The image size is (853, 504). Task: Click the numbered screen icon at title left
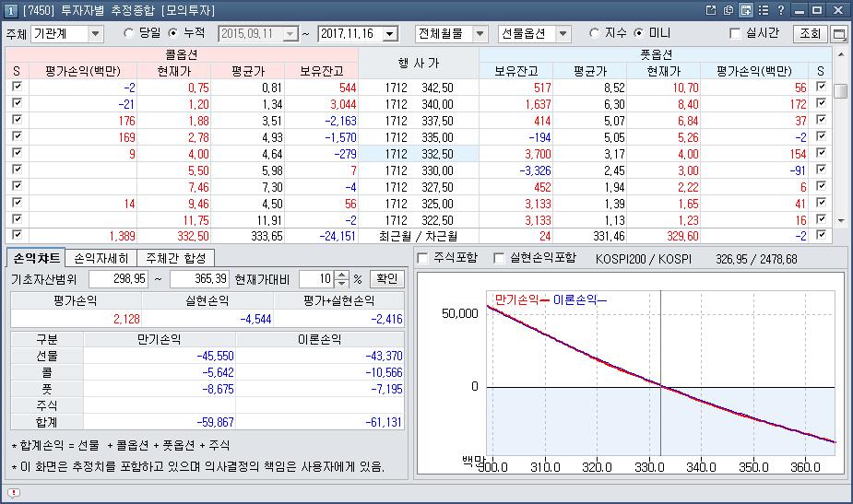click(11, 10)
